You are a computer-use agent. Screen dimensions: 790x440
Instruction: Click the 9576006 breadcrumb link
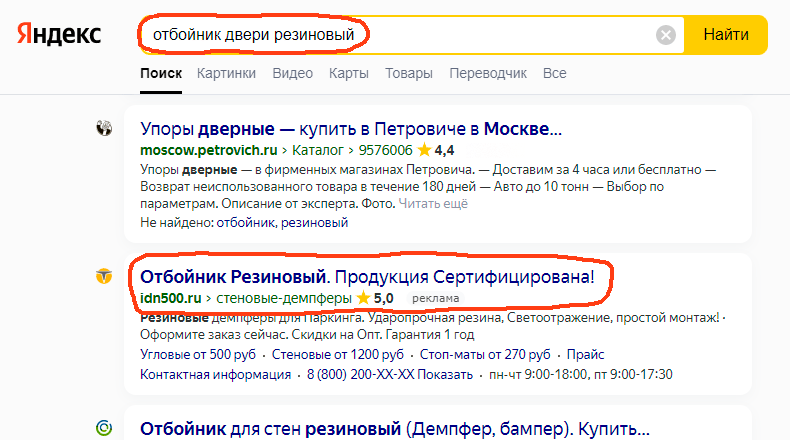click(x=385, y=150)
